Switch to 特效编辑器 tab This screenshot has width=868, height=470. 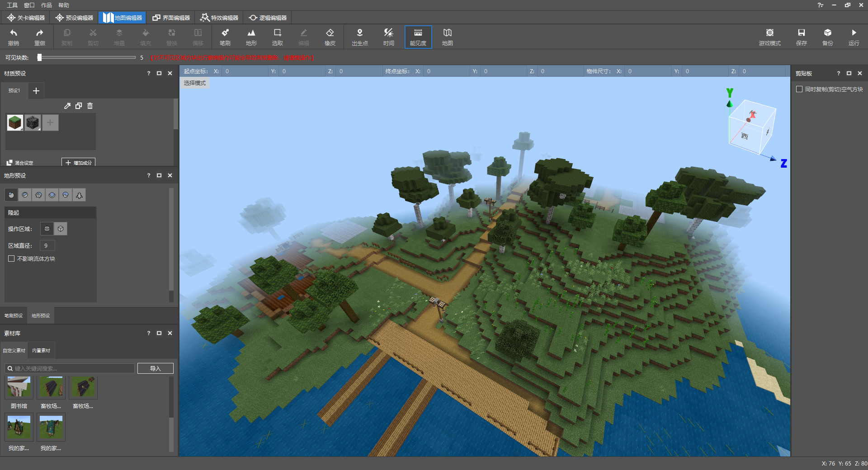219,18
